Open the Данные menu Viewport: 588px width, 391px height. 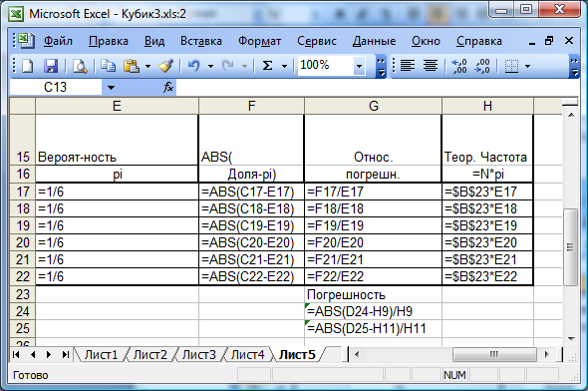tap(374, 41)
